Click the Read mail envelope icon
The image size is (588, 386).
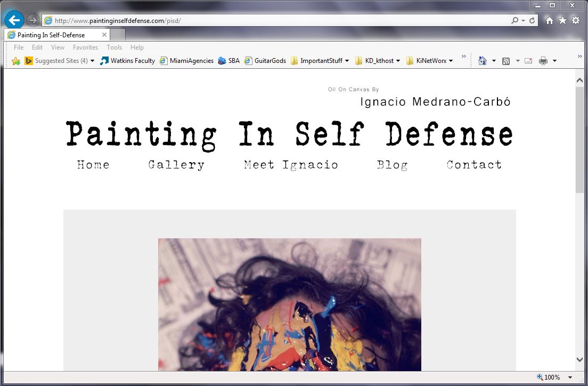tap(528, 61)
